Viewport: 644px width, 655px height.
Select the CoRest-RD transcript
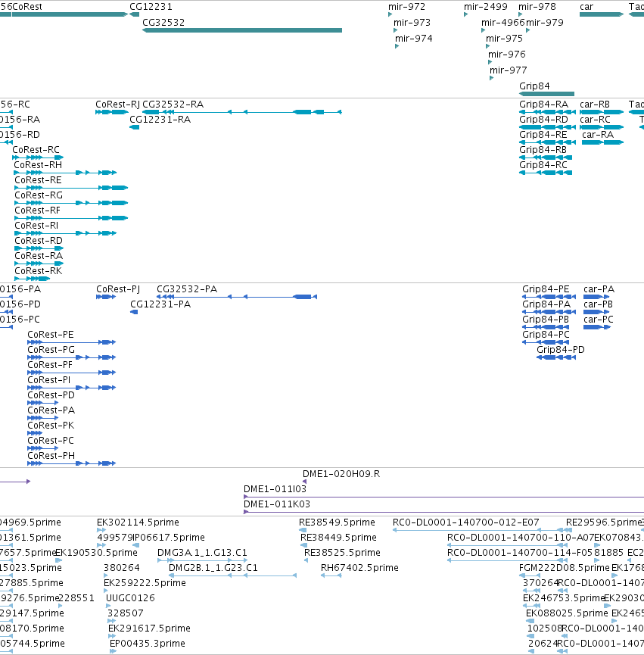39,248
